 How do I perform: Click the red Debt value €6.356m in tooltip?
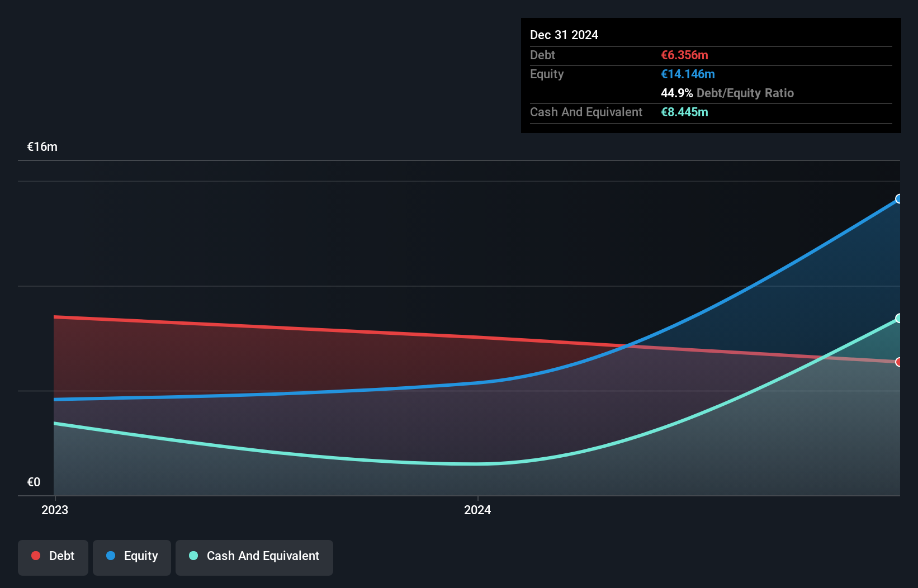click(x=684, y=55)
